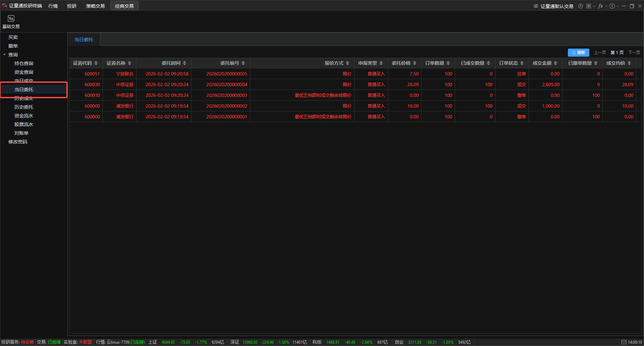Click the blue 刷新 button
The height and width of the screenshot is (346, 644).
tap(578, 53)
